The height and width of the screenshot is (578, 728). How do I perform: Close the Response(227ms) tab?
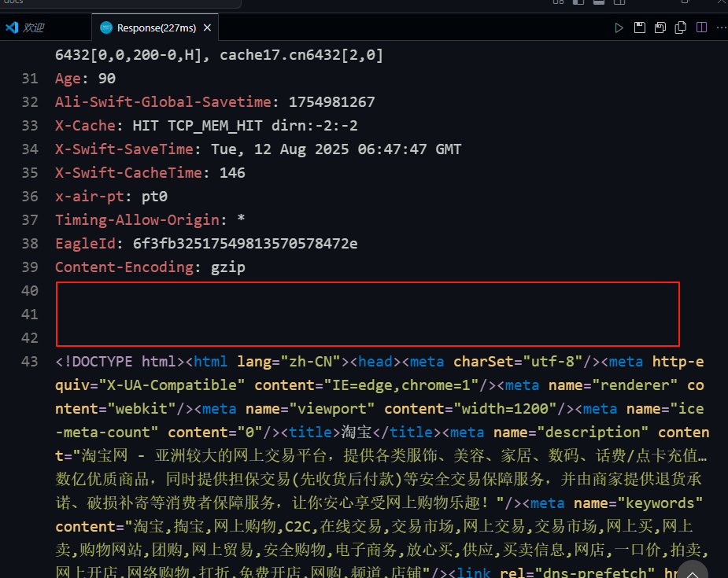207,28
